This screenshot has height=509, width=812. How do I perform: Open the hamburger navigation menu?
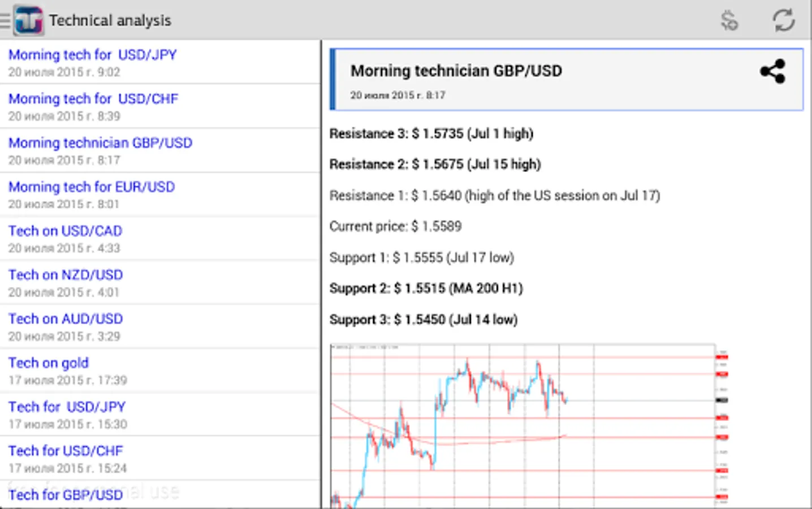5,20
